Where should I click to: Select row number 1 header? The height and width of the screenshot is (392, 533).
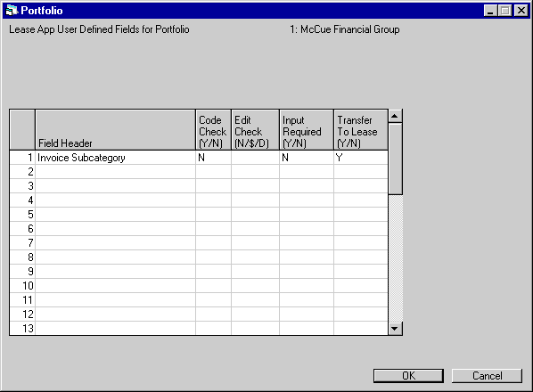[22, 158]
